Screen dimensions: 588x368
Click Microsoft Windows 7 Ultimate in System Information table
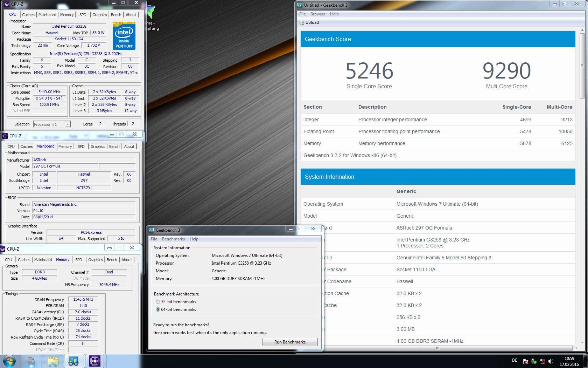[437, 204]
